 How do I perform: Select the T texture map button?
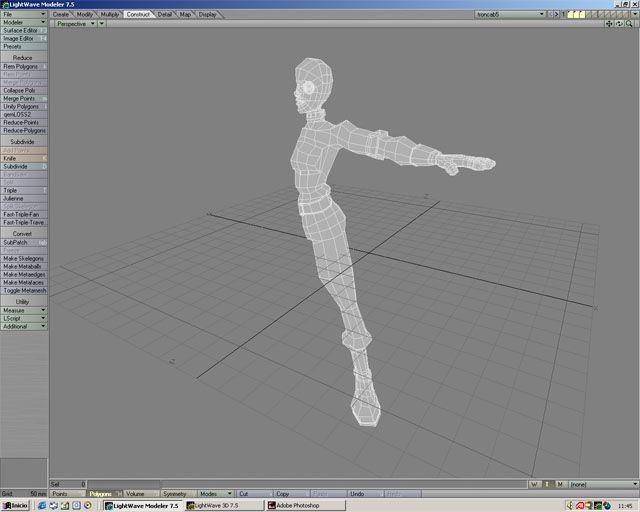[547, 484]
